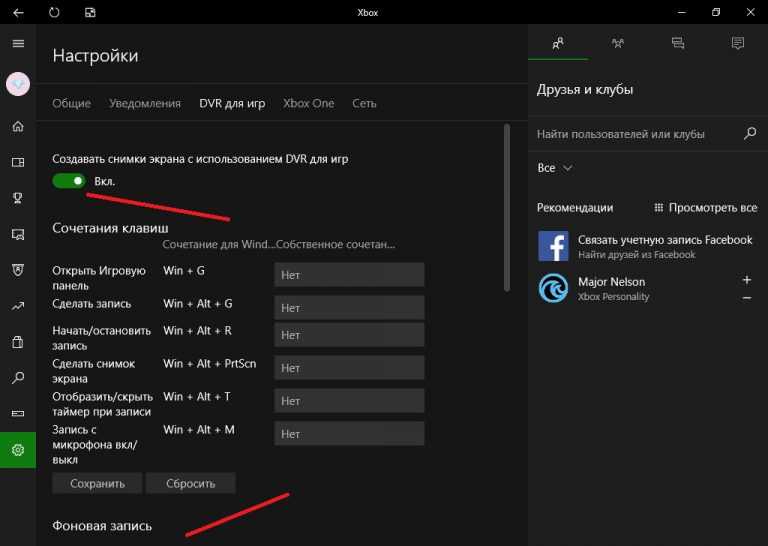This screenshot has height=546, width=768.
Task: Open the user profile avatar
Action: pos(18,84)
